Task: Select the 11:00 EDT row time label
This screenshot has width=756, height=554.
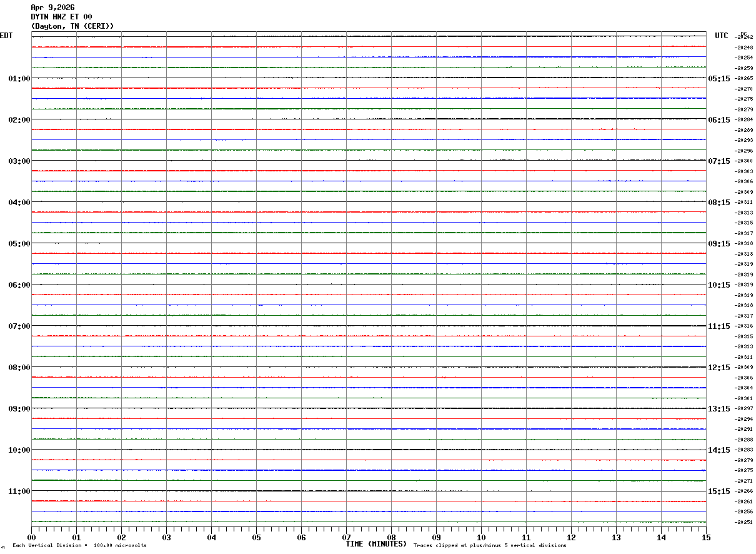Action: [x=19, y=491]
